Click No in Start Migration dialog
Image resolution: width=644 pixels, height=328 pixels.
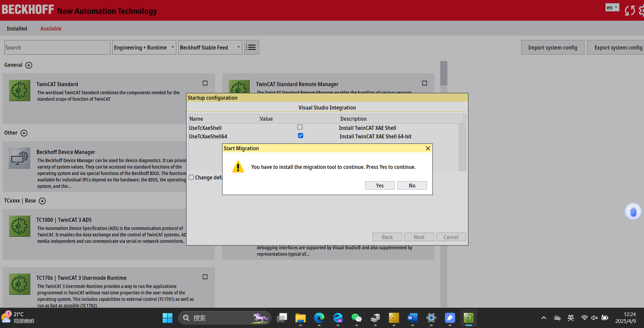pos(412,186)
